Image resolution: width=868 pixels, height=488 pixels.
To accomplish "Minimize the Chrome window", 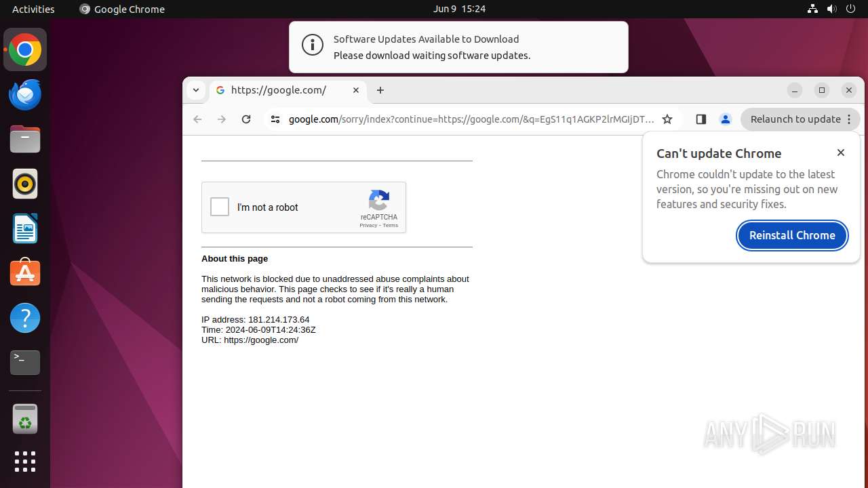I will 795,90.
